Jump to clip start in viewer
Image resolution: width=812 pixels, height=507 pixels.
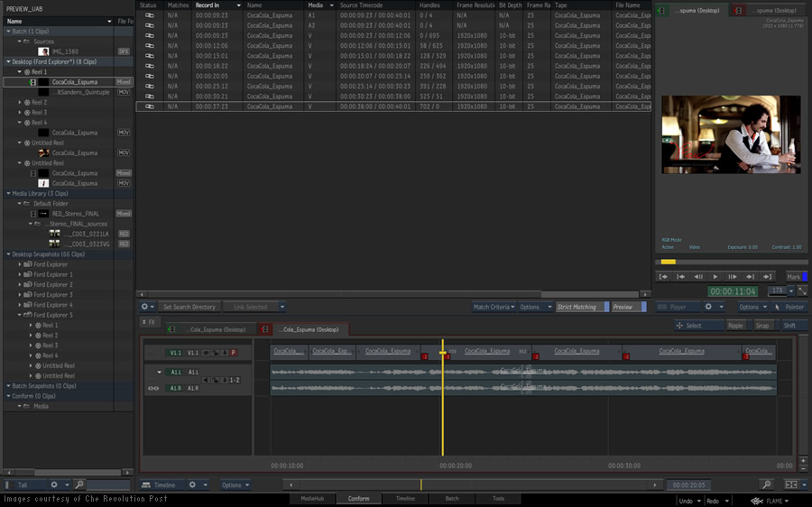pos(664,277)
